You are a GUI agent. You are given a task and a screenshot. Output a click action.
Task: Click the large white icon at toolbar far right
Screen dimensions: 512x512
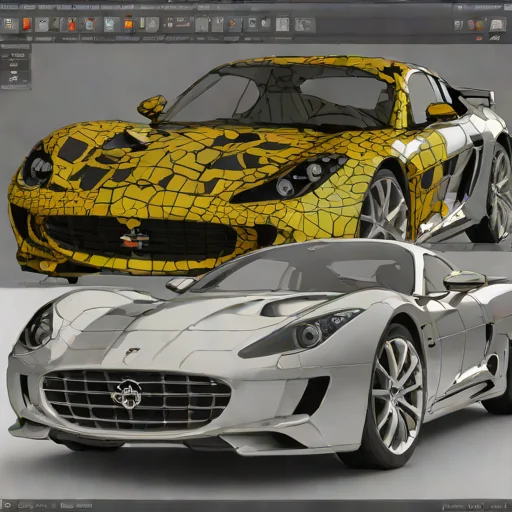click(497, 25)
